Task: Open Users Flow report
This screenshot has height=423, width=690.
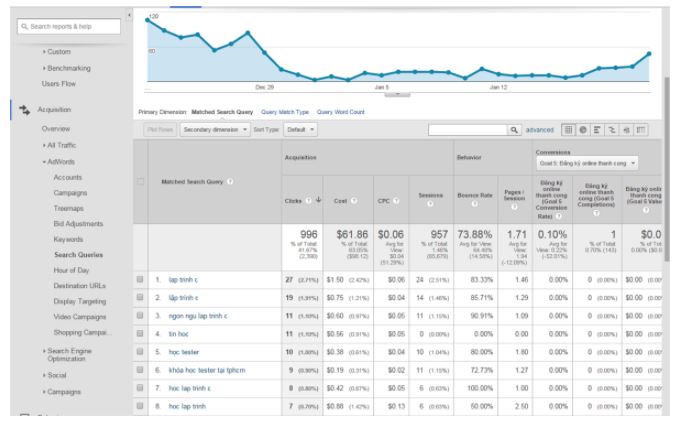Action: pyautogui.click(x=59, y=84)
